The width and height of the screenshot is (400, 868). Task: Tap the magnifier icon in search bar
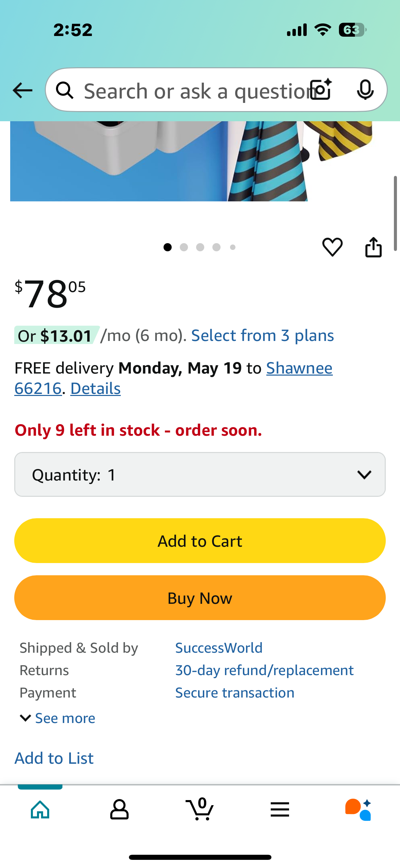[x=64, y=90]
